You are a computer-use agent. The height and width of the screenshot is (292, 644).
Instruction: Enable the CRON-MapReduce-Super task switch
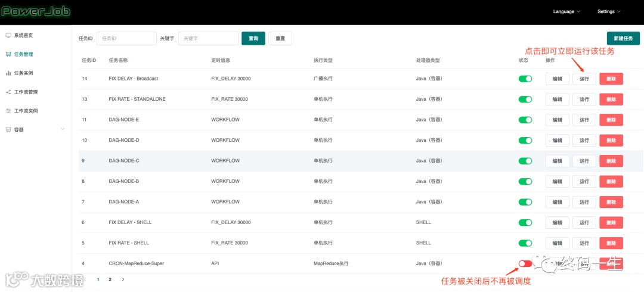click(x=525, y=263)
